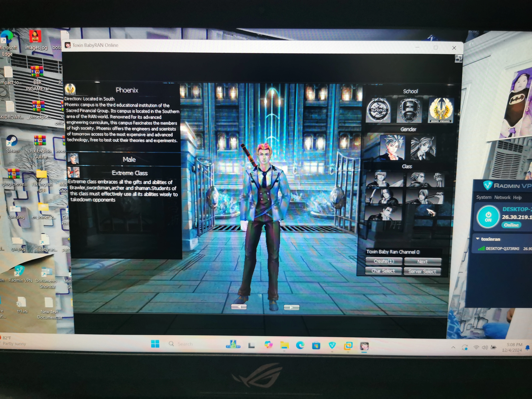Go back with Char Select button
Image resolution: width=532 pixels, height=399 pixels.
[383, 271]
